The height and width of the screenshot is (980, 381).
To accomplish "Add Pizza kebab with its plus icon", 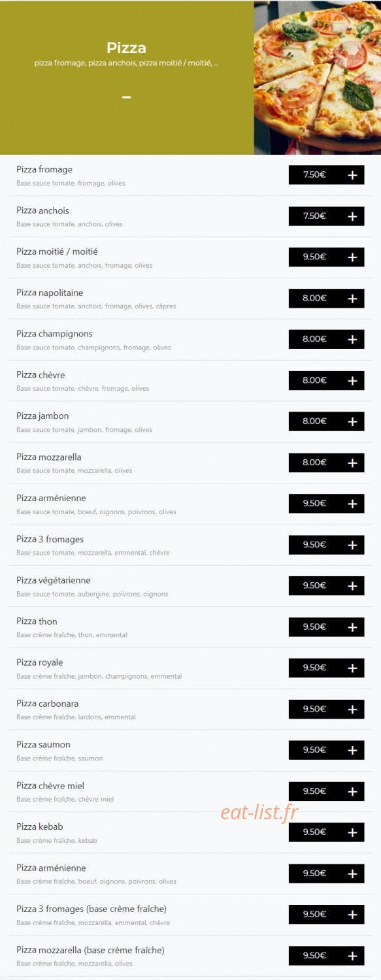I will pyautogui.click(x=352, y=832).
